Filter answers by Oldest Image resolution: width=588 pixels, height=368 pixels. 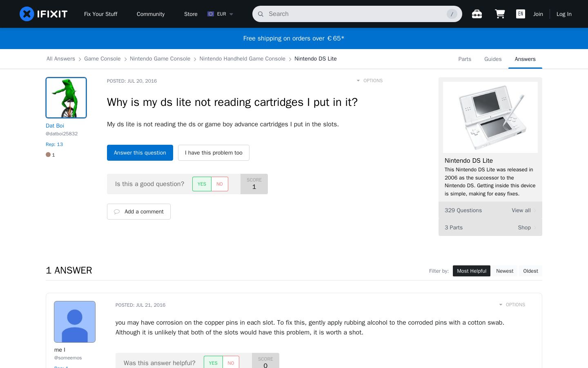[530, 271]
